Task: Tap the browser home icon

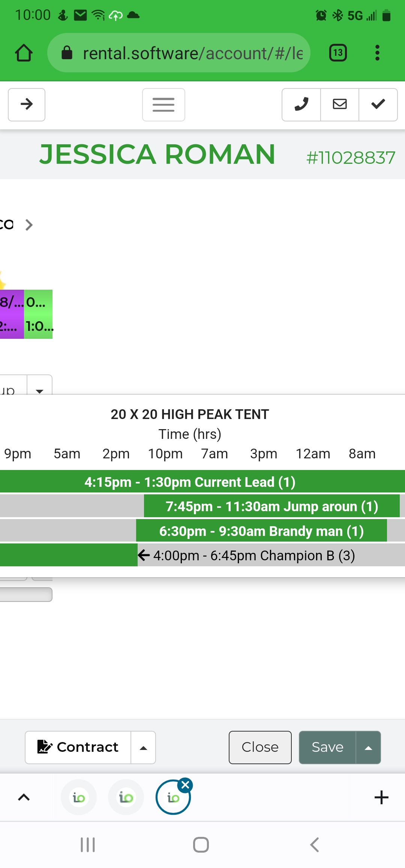Action: coord(24,53)
